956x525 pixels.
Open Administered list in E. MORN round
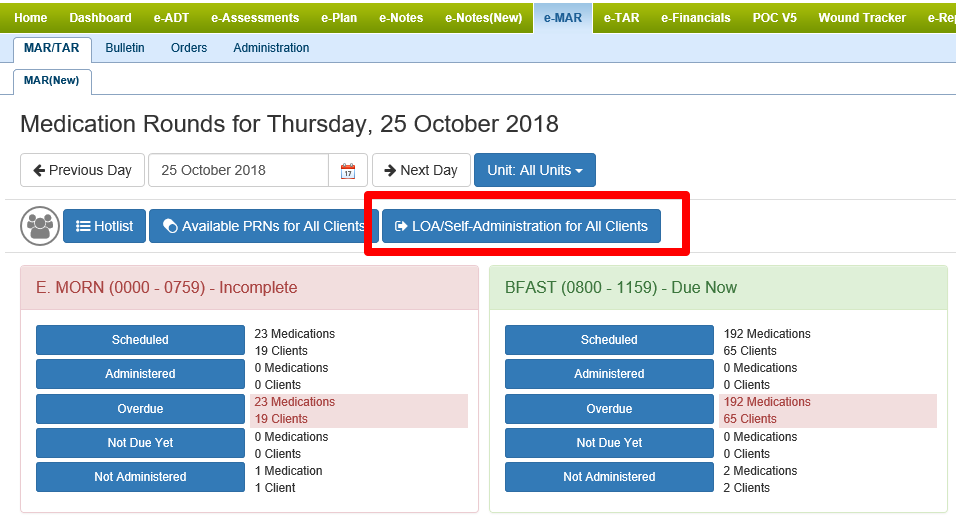tap(140, 374)
